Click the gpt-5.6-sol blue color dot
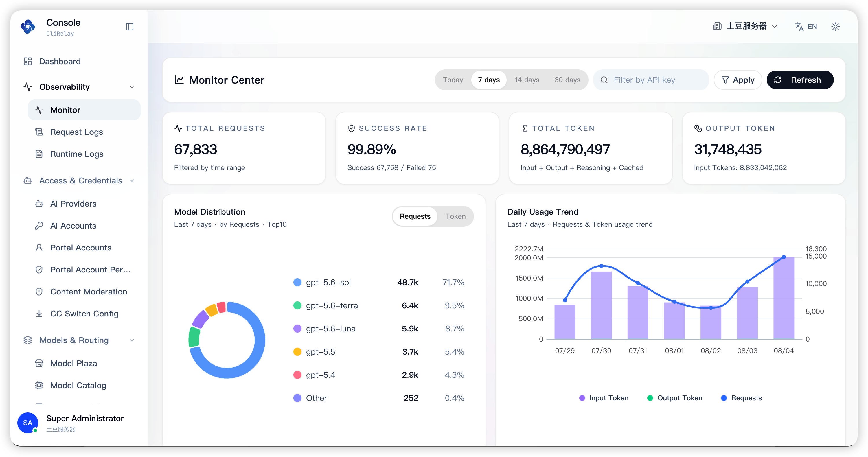 point(297,282)
